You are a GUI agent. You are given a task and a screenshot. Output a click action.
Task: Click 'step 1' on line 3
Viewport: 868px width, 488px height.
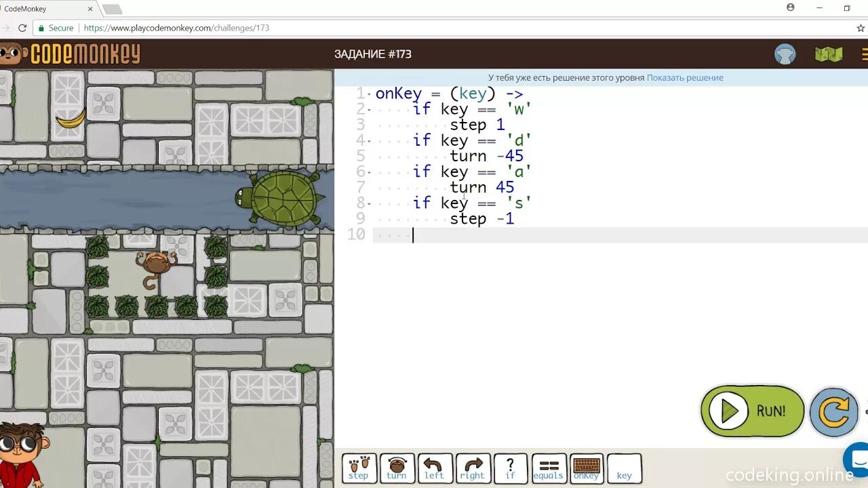(x=477, y=125)
